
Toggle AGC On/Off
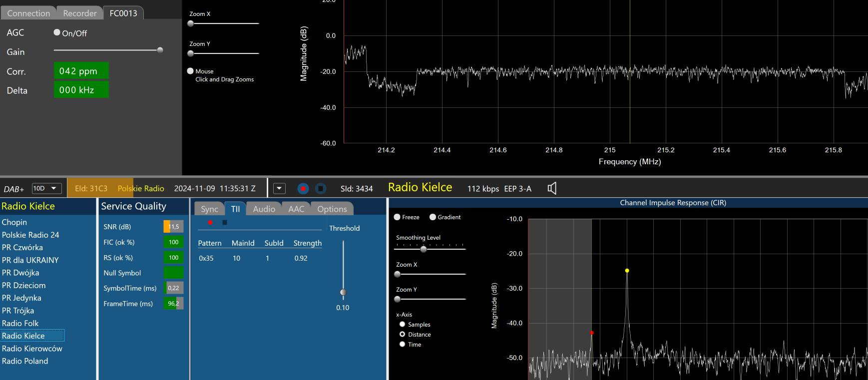(x=57, y=32)
